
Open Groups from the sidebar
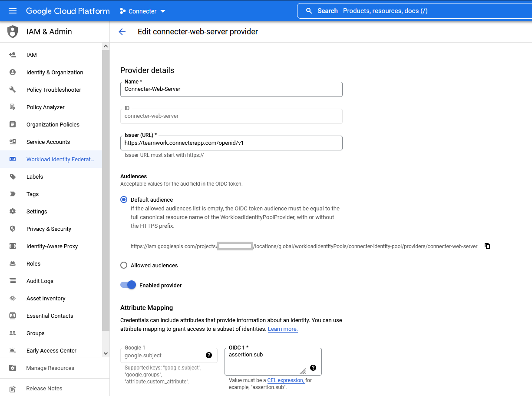35,333
